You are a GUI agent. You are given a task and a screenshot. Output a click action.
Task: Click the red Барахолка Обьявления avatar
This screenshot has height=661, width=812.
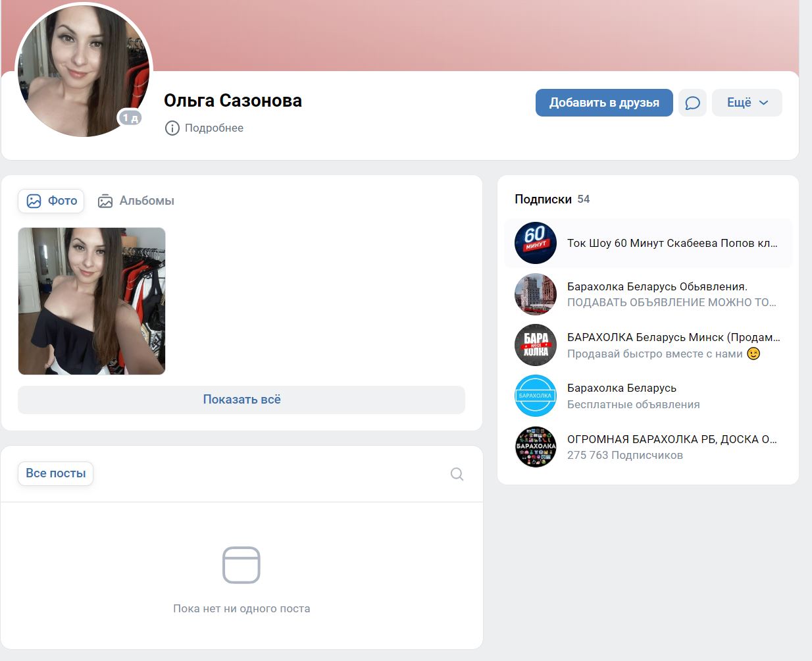tap(535, 294)
